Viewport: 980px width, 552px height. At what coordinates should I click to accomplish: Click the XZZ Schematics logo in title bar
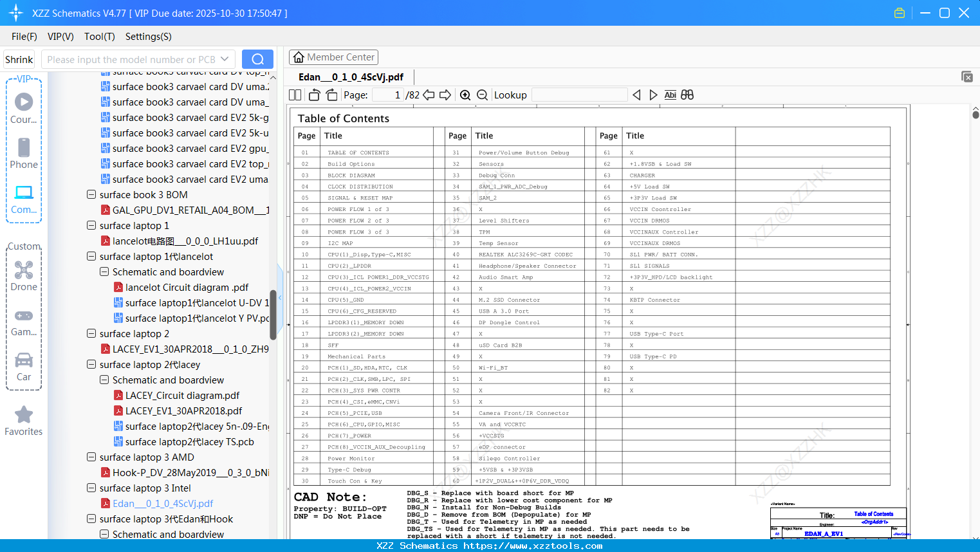point(15,13)
